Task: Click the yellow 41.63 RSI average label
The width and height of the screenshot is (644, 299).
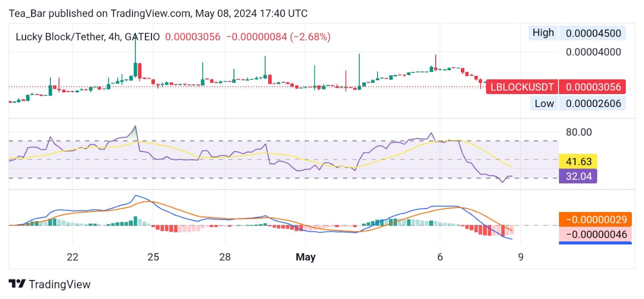Action: pyautogui.click(x=578, y=162)
